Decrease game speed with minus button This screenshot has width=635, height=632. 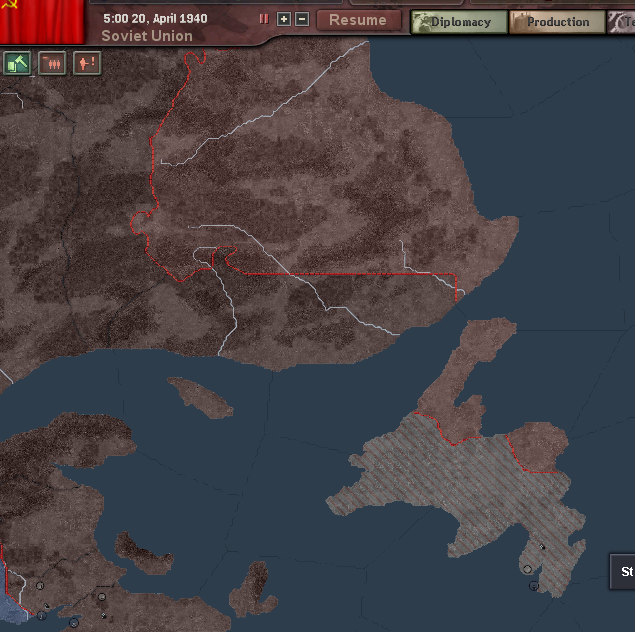click(301, 19)
